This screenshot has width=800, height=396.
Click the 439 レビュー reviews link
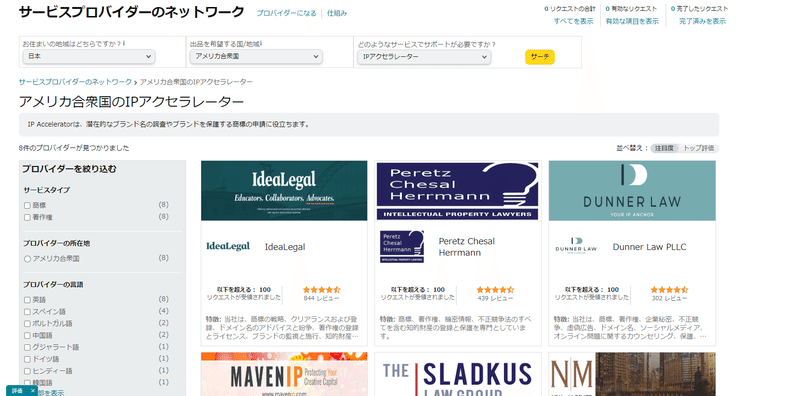(495, 299)
